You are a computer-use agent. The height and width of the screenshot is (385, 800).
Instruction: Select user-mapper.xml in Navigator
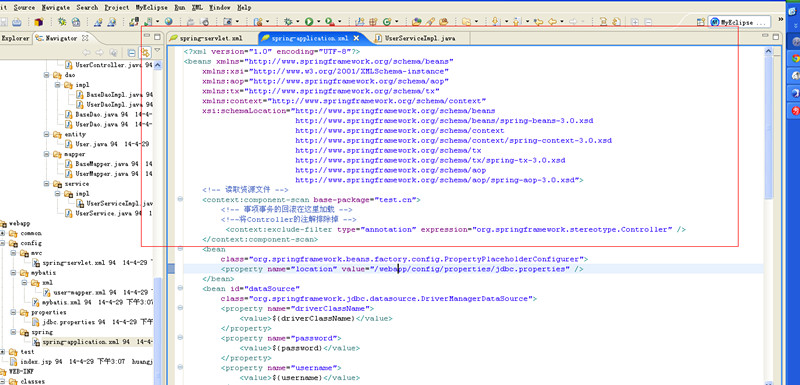coord(97,293)
